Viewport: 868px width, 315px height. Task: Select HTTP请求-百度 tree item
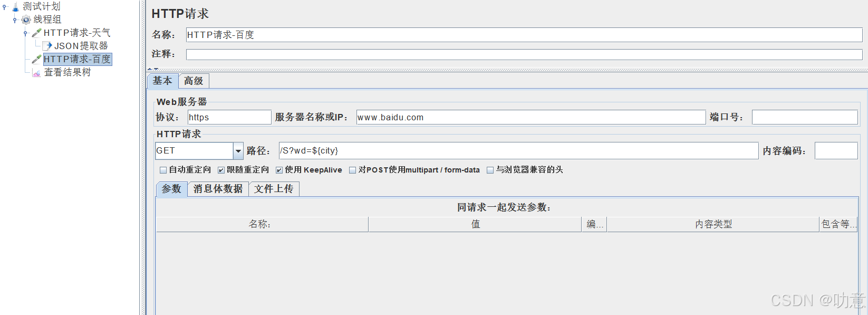tap(78, 59)
